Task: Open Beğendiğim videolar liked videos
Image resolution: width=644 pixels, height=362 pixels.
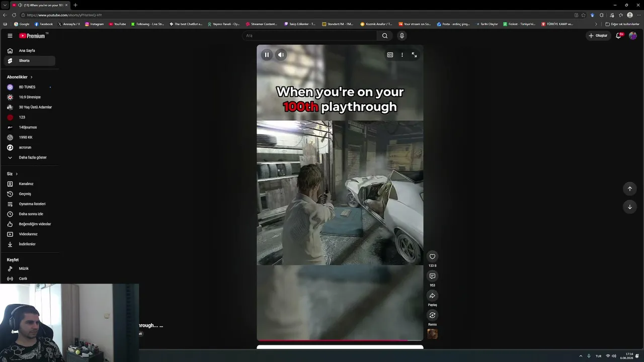Action: tap(30, 224)
